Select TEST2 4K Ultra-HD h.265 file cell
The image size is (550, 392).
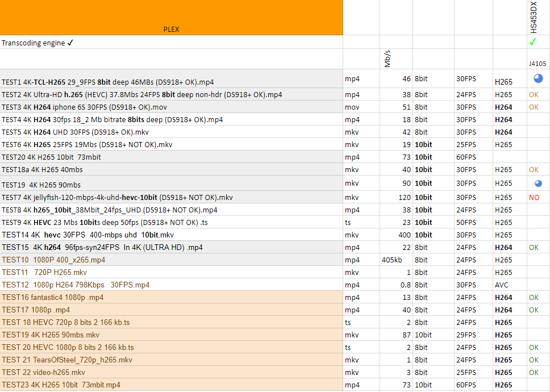(x=171, y=94)
